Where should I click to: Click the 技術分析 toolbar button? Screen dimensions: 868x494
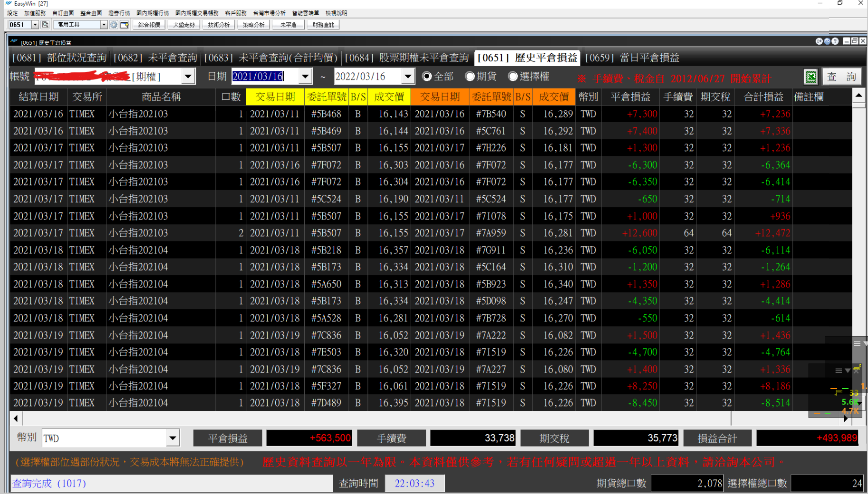click(219, 25)
